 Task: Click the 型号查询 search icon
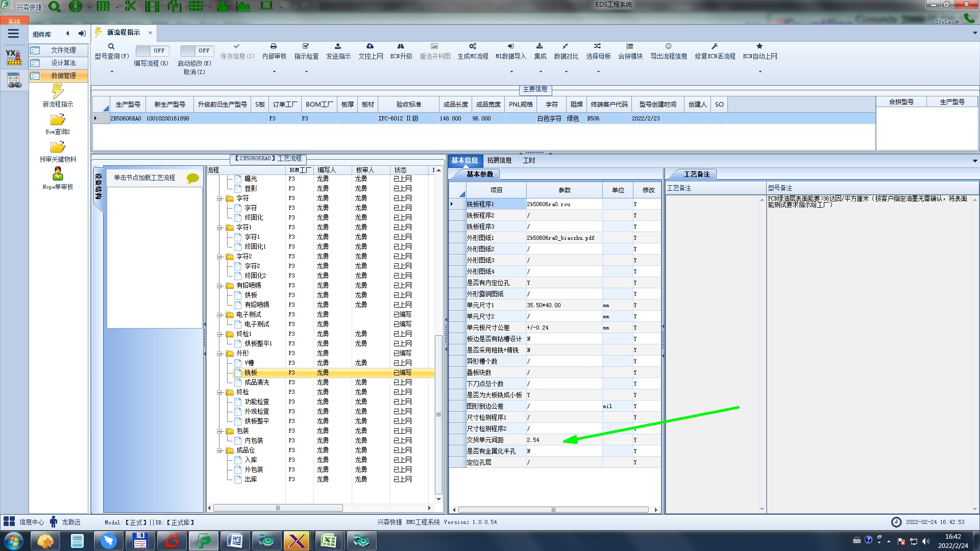click(x=111, y=46)
